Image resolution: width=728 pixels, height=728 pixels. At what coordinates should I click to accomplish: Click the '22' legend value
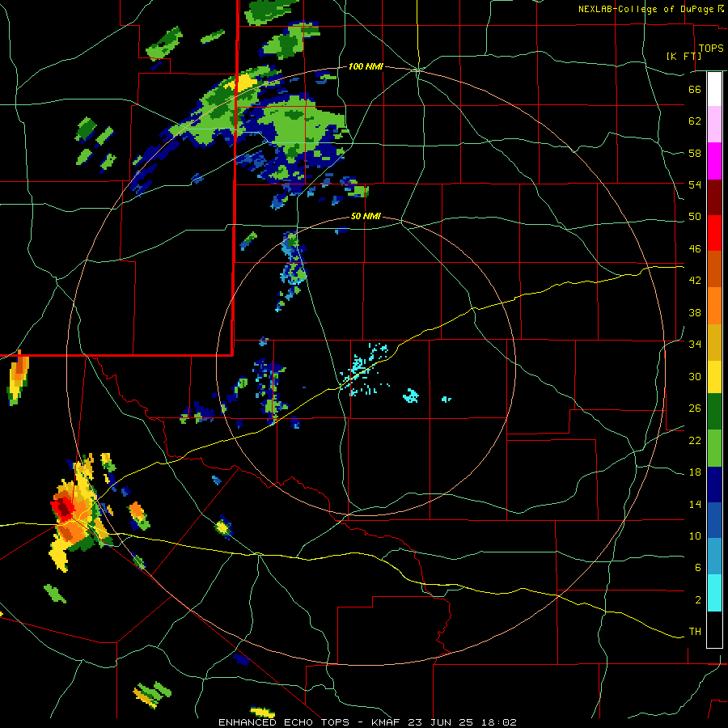click(695, 440)
